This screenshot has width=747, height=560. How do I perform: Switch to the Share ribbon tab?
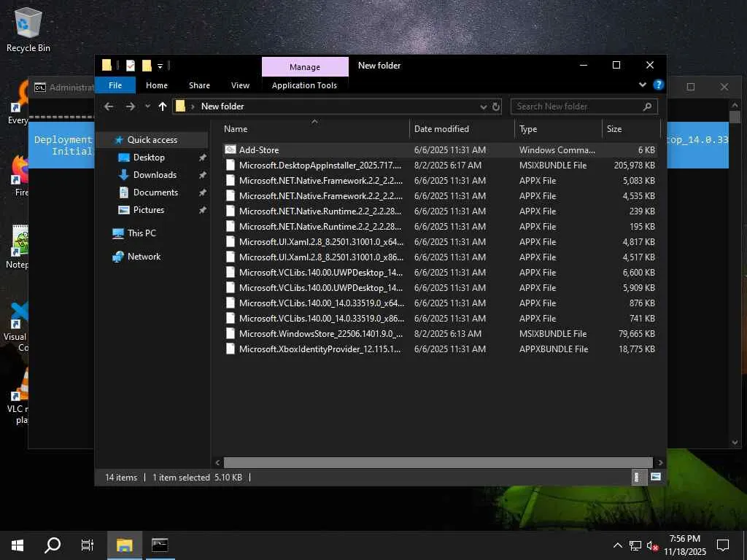coord(199,85)
